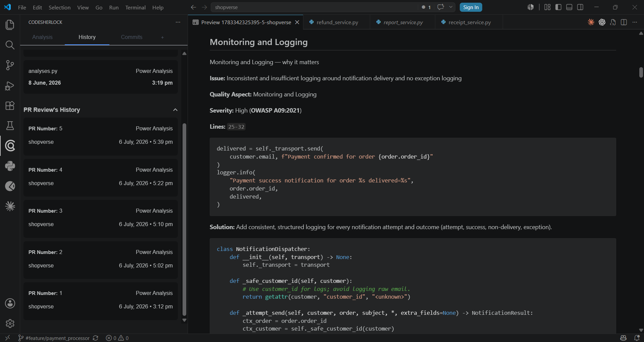The width and height of the screenshot is (644, 342).
Task: Toggle the bottom panel
Action: [x=569, y=7]
